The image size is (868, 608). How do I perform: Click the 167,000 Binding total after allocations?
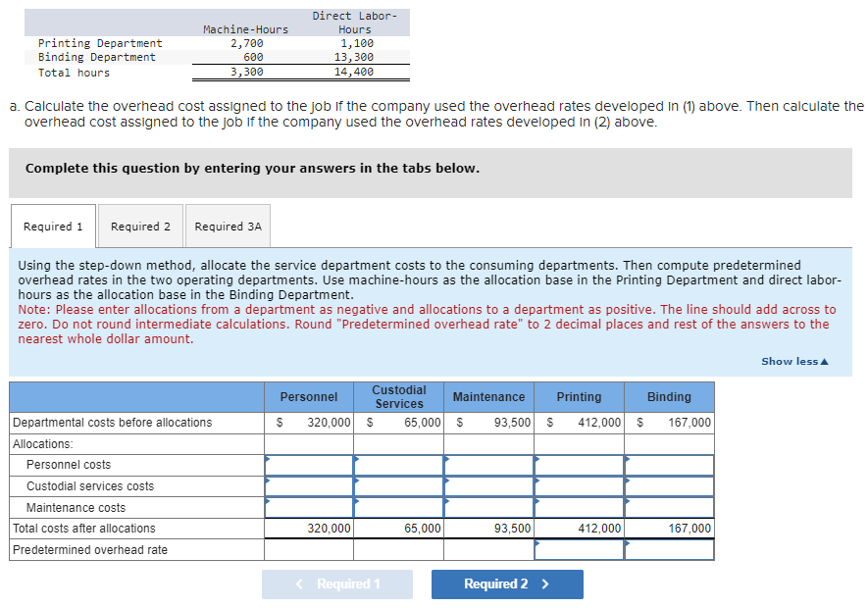point(689,529)
